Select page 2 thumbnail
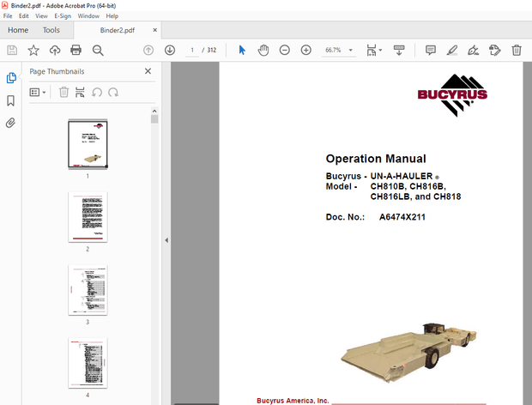Screen dimensions: 532x405 [x=88, y=217]
